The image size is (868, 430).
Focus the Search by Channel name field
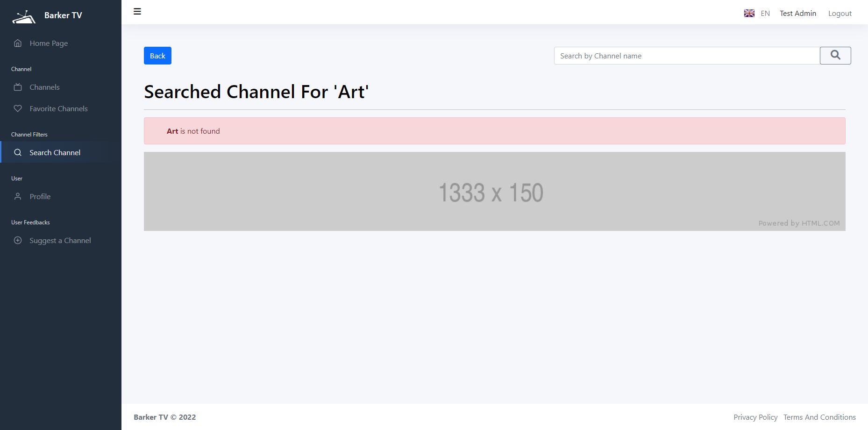pos(687,56)
